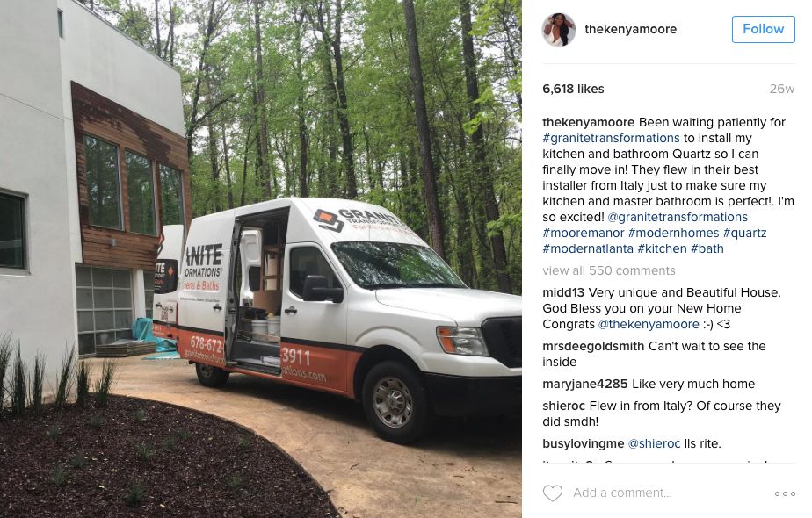This screenshot has height=518, width=812.
Task: Click the heart like icon
Action: [x=552, y=493]
